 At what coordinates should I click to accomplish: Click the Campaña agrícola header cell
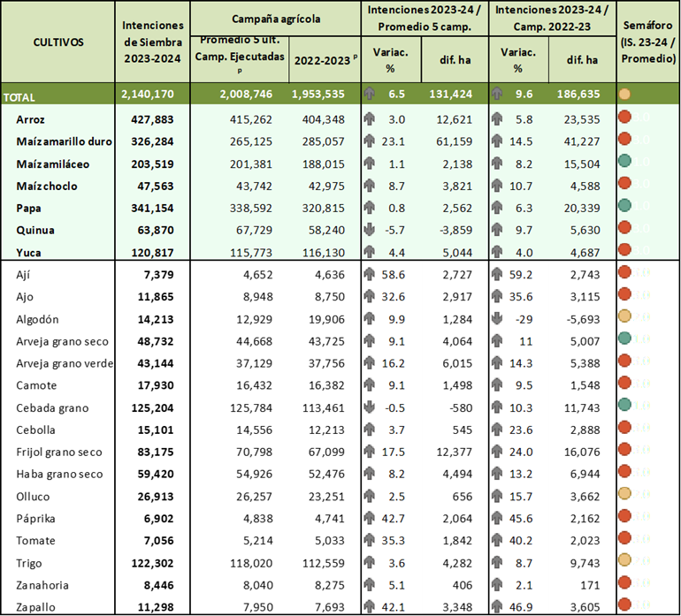click(x=276, y=18)
